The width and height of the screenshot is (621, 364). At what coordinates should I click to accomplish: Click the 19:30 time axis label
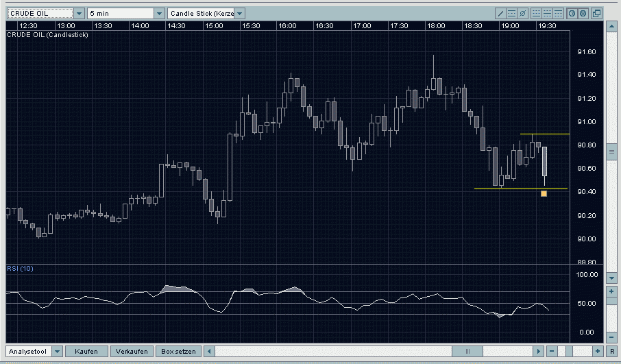click(x=547, y=26)
